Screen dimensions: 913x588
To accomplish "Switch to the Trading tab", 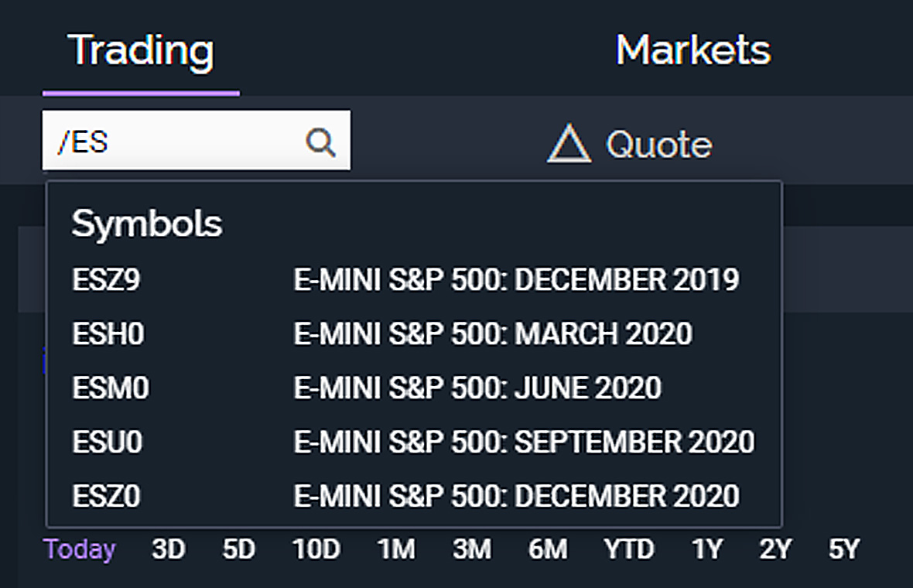I will pyautogui.click(x=141, y=51).
